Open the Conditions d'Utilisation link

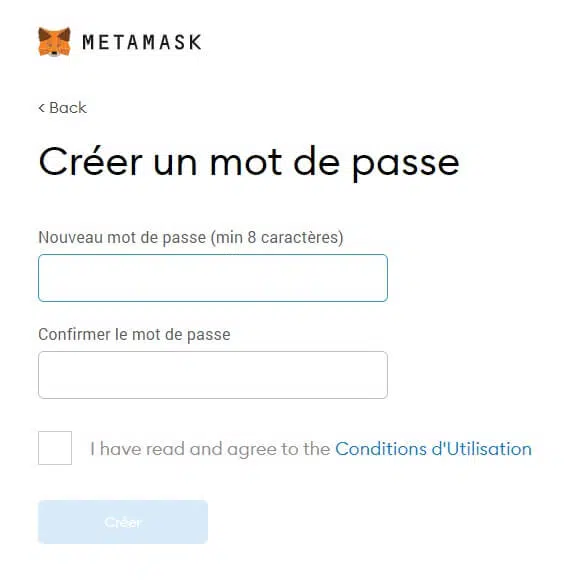433,449
